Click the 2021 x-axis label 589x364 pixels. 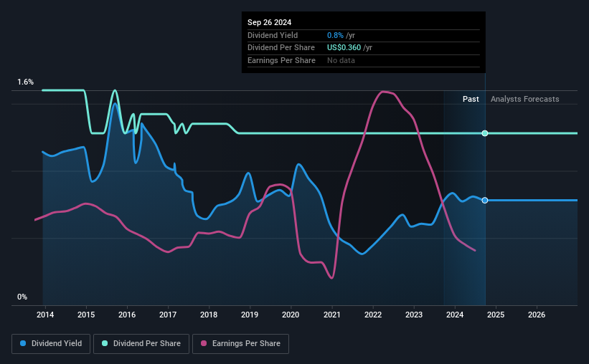click(332, 315)
